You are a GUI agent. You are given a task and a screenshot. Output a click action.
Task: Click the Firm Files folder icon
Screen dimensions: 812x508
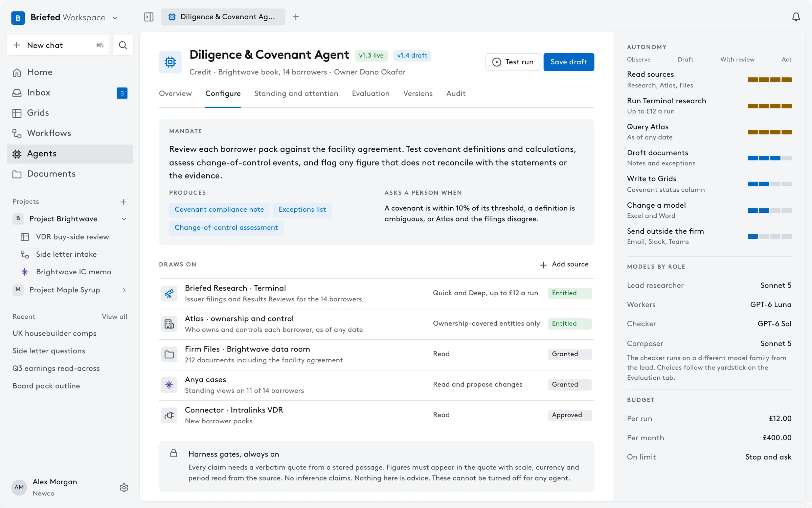click(169, 354)
